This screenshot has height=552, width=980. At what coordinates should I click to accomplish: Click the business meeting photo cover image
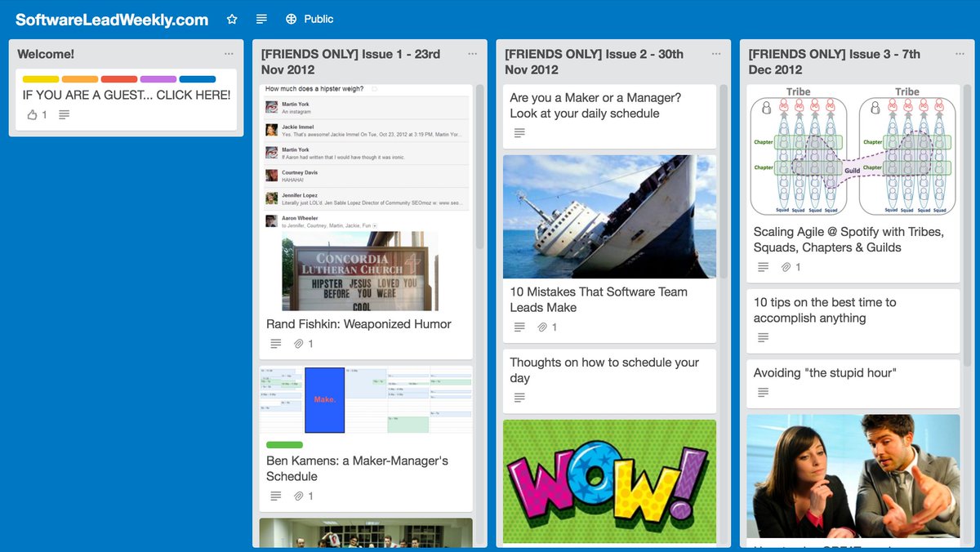pos(853,476)
